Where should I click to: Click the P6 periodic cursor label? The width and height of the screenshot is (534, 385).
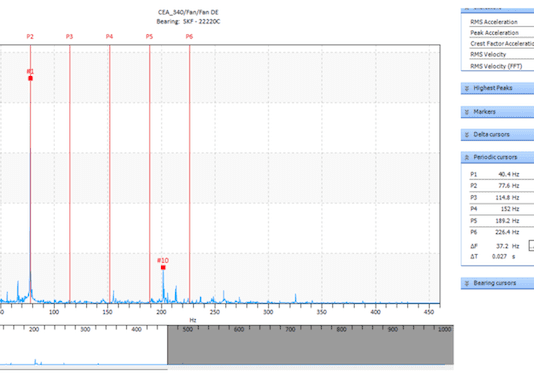click(x=189, y=36)
